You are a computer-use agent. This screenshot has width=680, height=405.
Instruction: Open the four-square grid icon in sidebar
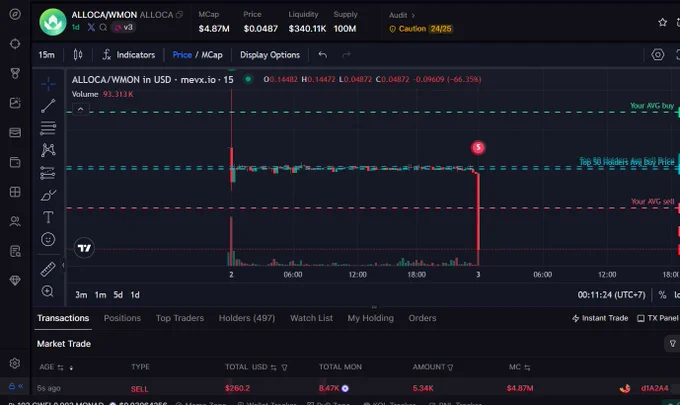[15, 192]
